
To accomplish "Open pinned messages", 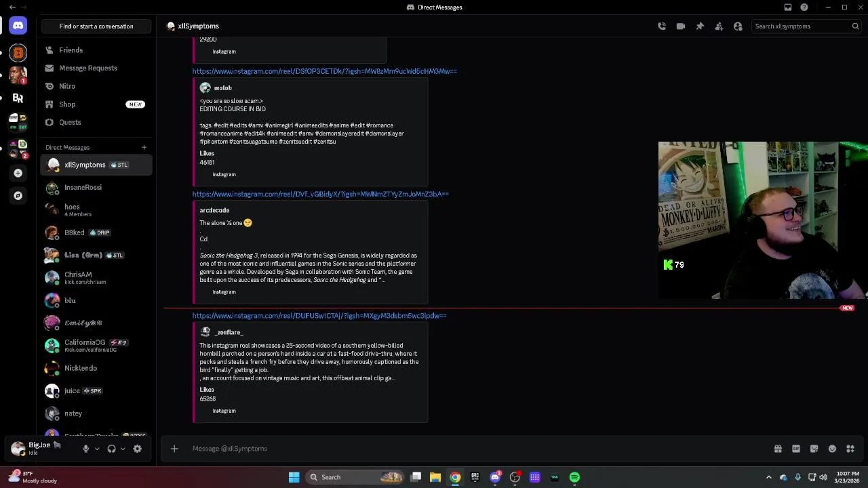I will click(x=700, y=26).
